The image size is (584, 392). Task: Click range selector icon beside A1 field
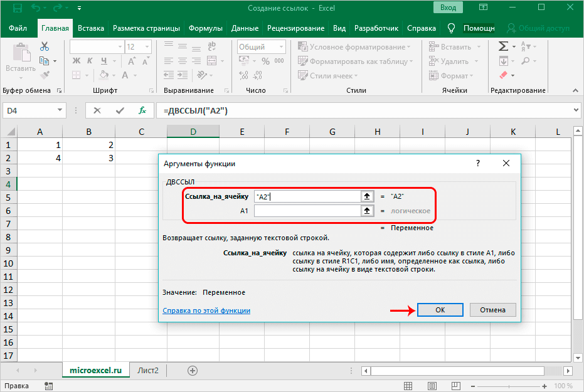(x=368, y=211)
